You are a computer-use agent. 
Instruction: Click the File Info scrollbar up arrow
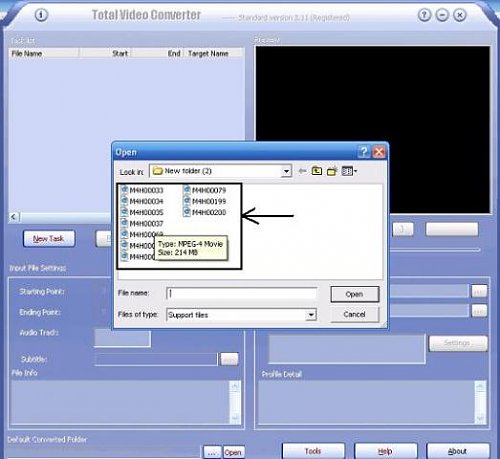point(235,386)
